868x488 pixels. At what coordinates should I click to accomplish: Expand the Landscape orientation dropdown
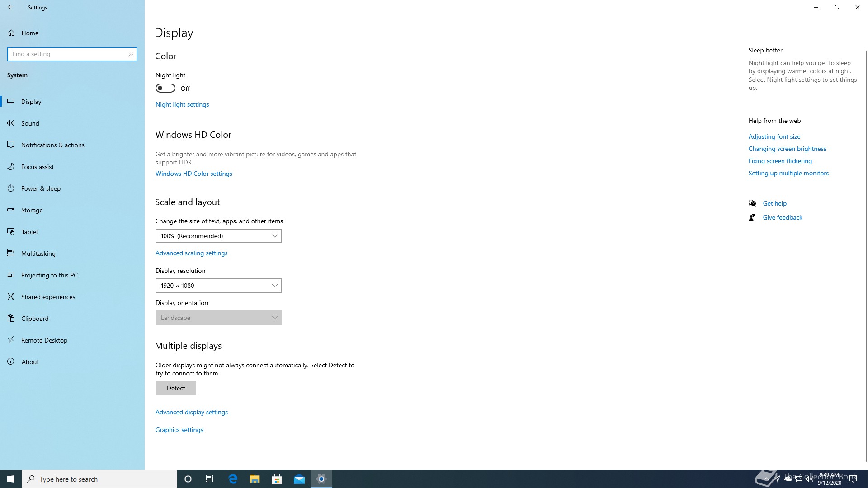(219, 318)
